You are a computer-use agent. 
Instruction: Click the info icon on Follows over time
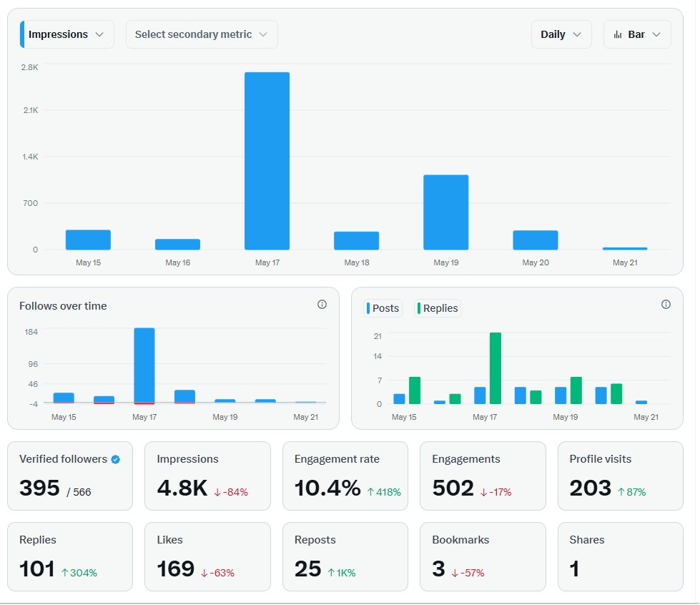point(322,305)
